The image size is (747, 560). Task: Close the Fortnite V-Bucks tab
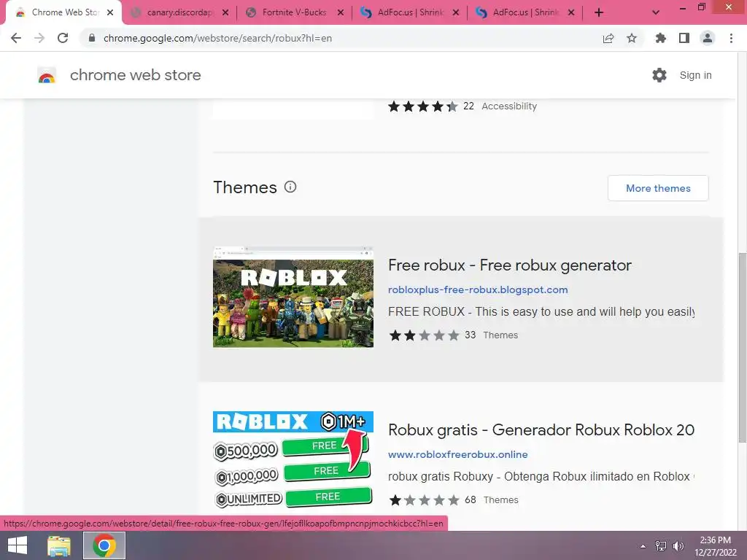(341, 12)
